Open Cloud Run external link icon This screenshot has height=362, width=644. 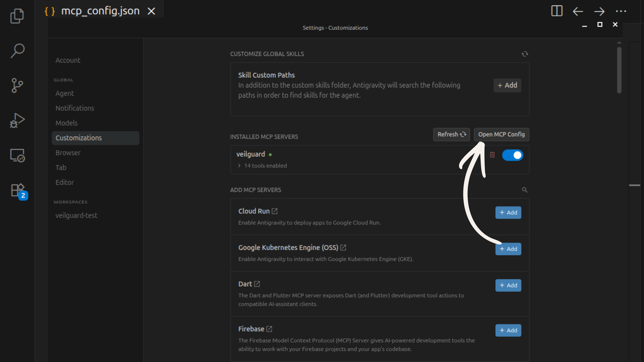[x=274, y=211]
